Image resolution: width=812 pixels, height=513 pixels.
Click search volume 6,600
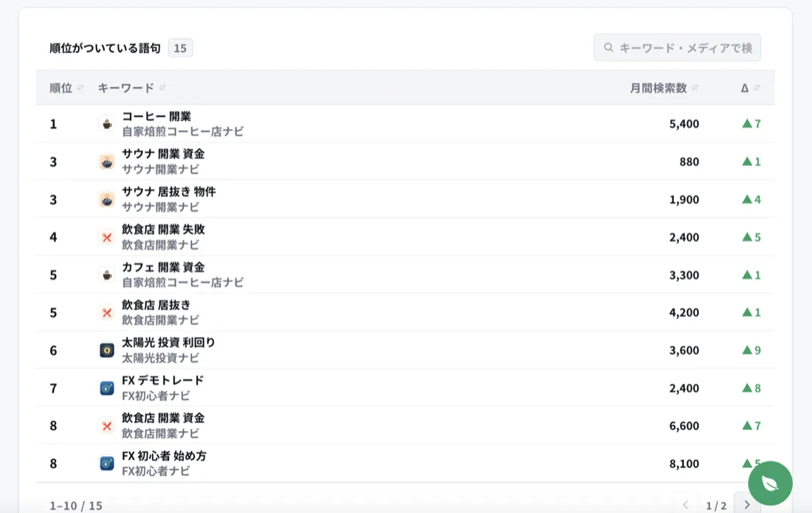(x=684, y=426)
